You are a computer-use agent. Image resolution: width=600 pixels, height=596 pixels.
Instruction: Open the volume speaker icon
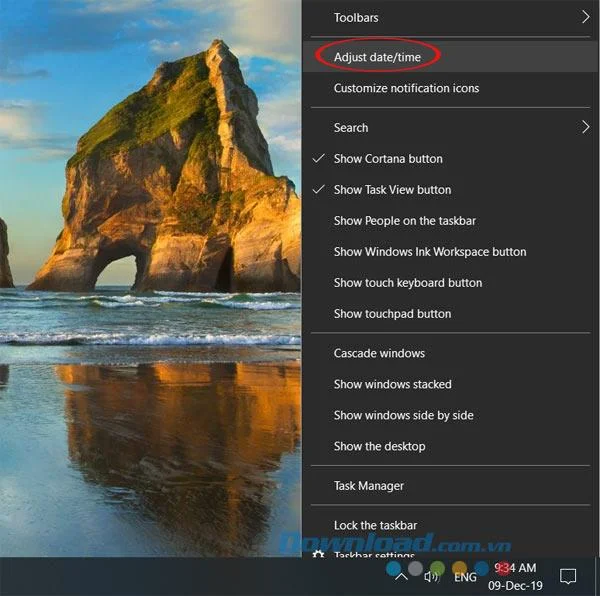(x=432, y=577)
